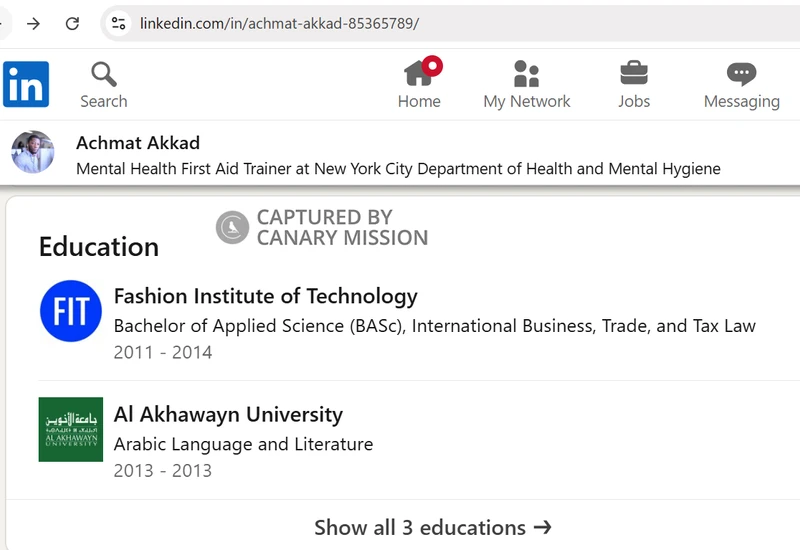Open the Search magnifier icon
Viewport: 800px width, 550px height.
103,74
